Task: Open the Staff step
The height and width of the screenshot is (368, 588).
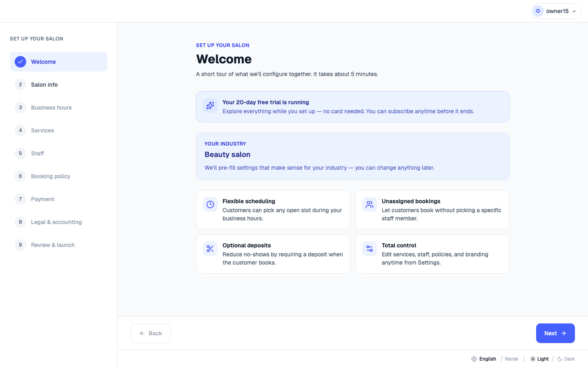Action: (x=58, y=153)
